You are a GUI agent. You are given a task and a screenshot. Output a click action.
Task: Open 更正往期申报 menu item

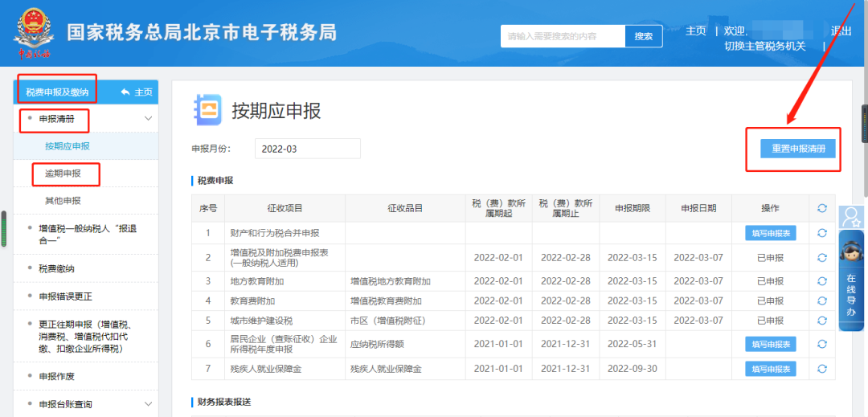tap(86, 337)
